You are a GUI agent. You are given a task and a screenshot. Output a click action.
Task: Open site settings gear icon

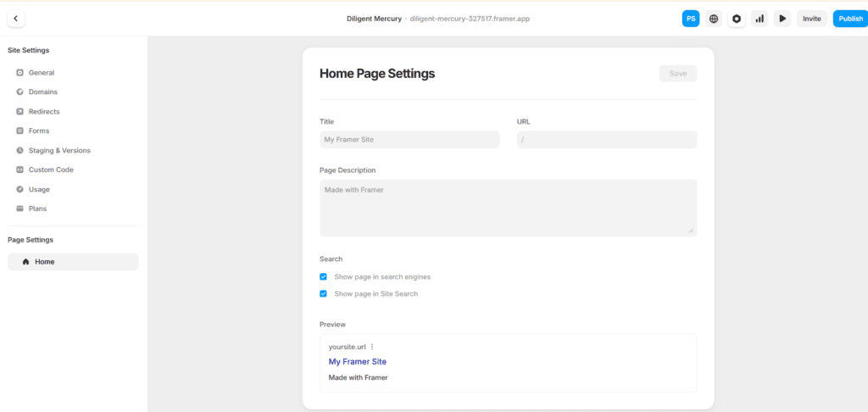(x=737, y=19)
